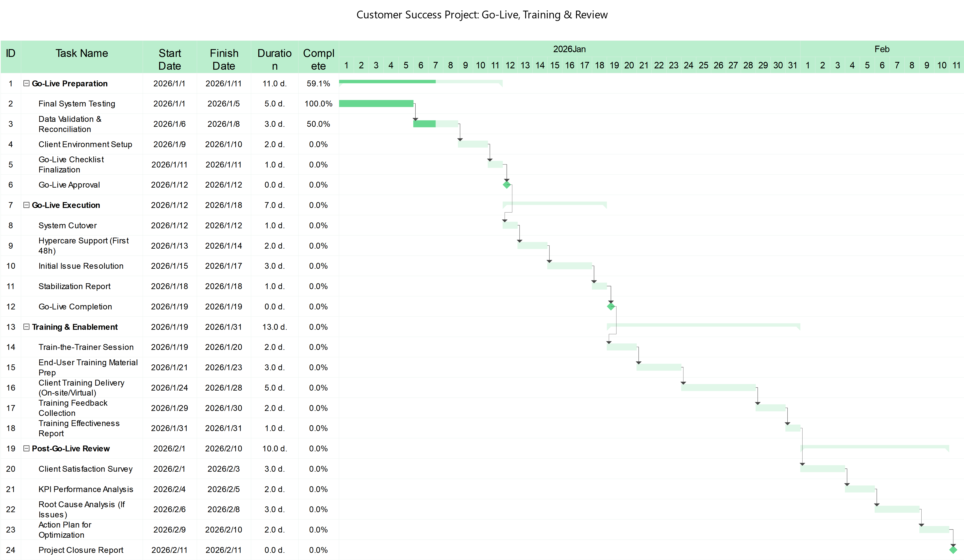The height and width of the screenshot is (560, 964).
Task: Select task 'Stabilization Report'
Action: click(75, 286)
